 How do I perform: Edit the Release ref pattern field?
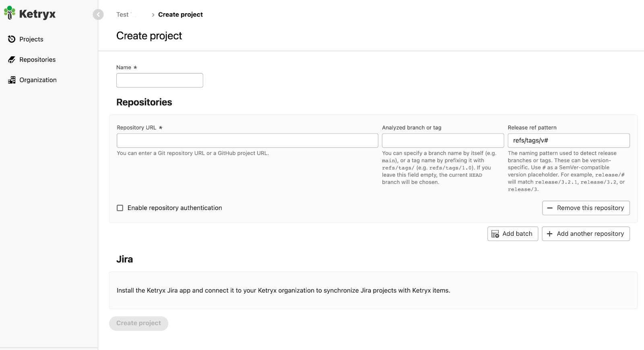click(568, 140)
